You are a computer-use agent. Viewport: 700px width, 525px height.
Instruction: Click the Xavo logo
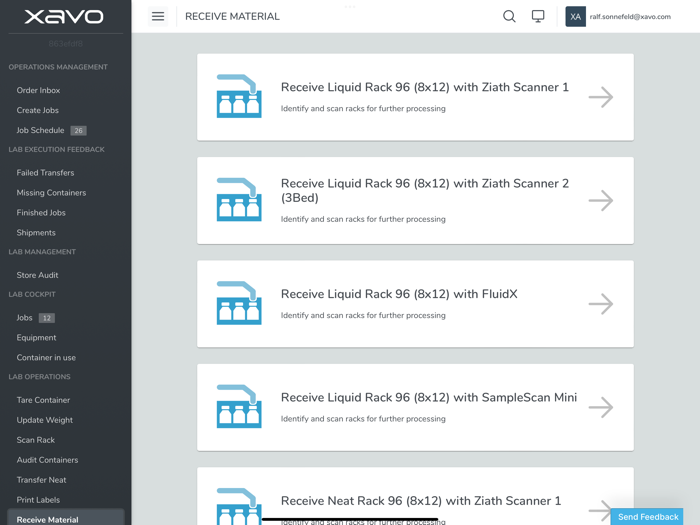pos(64,17)
